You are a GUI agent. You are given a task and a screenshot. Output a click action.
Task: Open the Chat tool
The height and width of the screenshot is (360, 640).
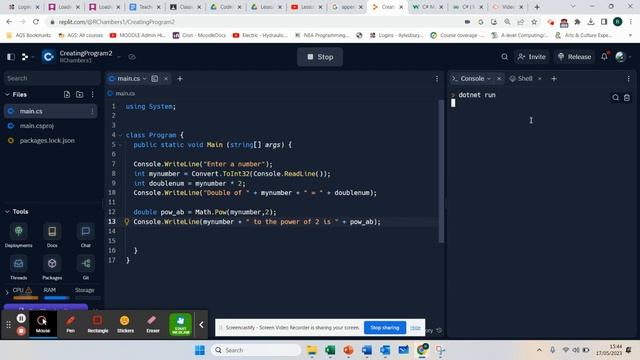click(x=86, y=235)
